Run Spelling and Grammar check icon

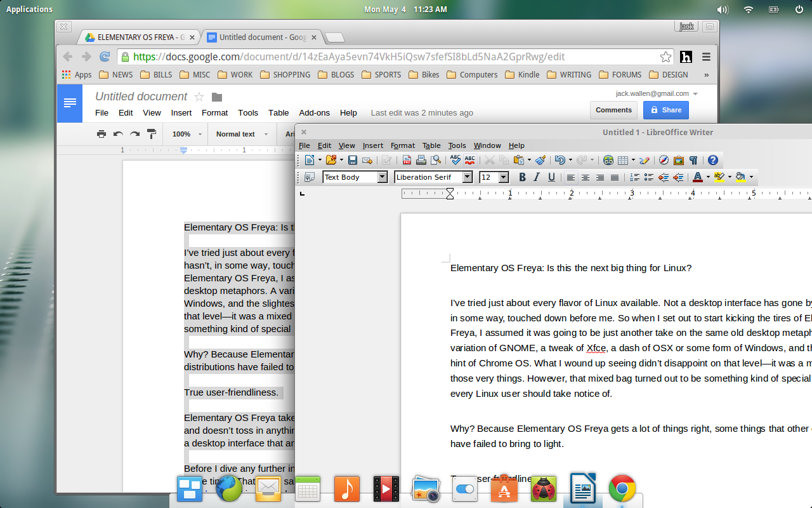(x=455, y=160)
